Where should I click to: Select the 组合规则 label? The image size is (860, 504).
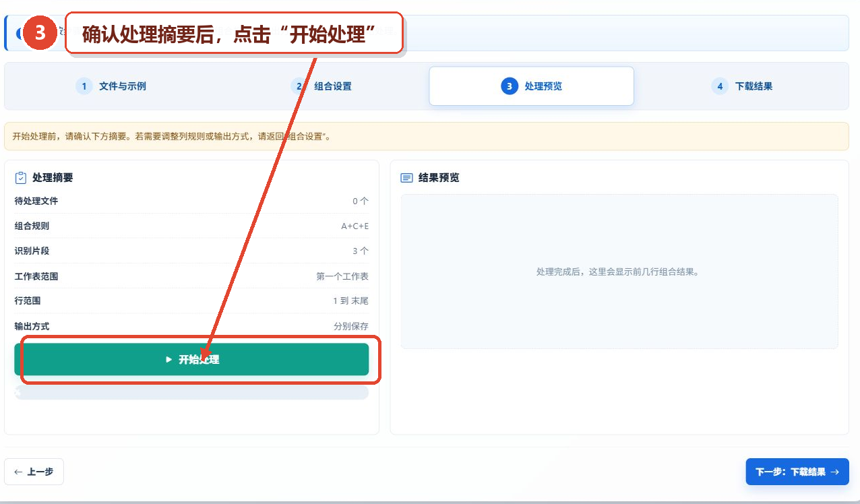[x=32, y=226]
